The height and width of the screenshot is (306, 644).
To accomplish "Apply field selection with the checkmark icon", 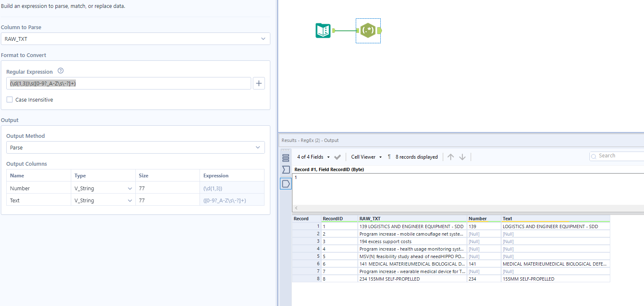I will coord(337,157).
